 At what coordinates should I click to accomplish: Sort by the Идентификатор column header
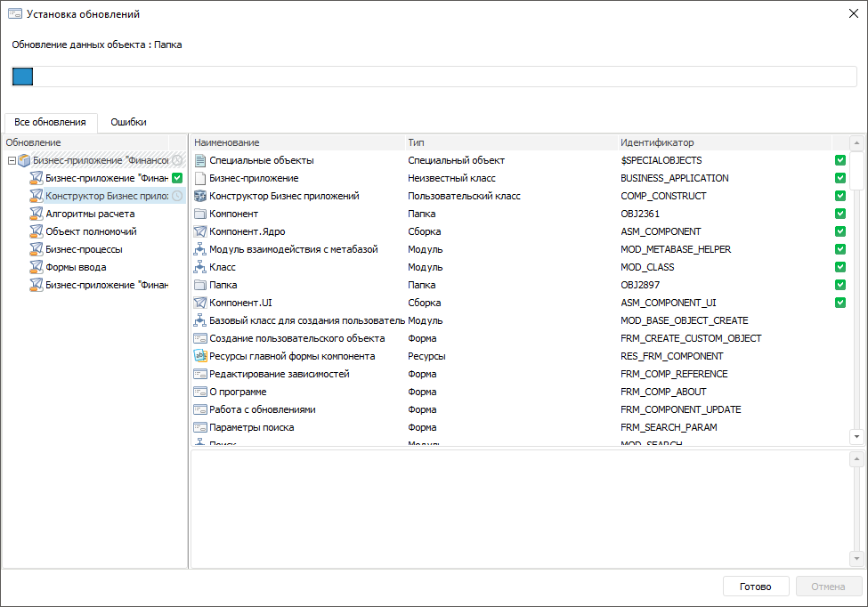tap(657, 142)
